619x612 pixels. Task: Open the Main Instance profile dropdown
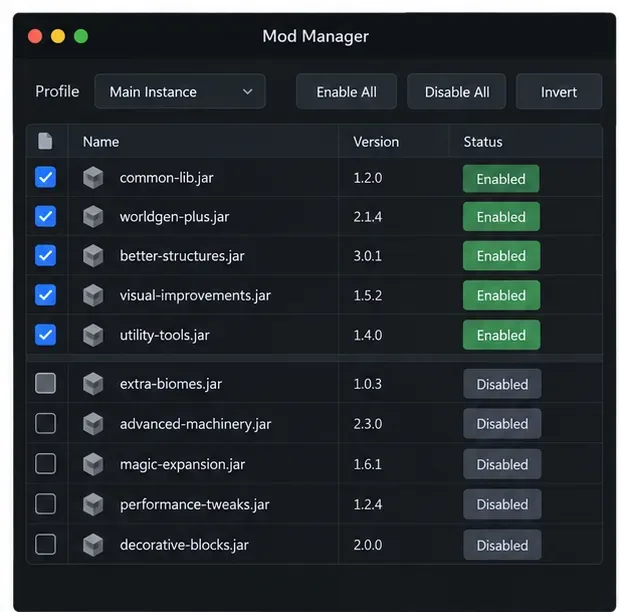pyautogui.click(x=180, y=92)
